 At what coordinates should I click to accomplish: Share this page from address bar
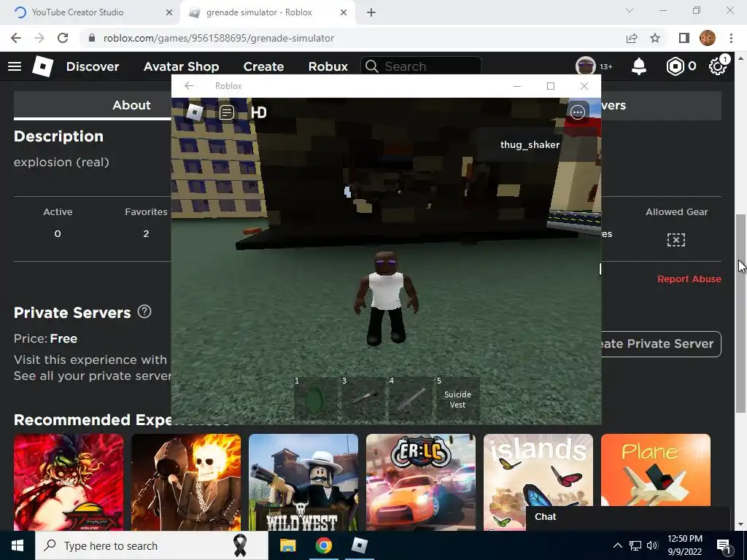tap(632, 38)
